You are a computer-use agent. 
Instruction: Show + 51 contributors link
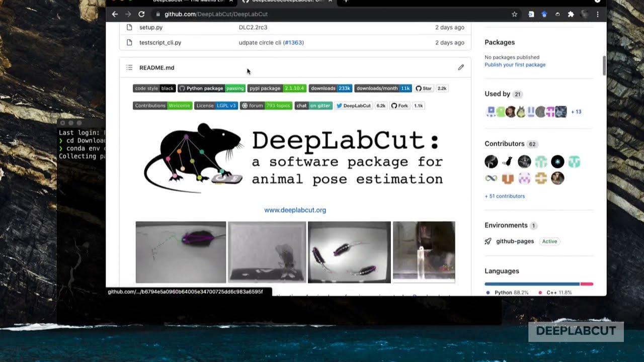505,196
